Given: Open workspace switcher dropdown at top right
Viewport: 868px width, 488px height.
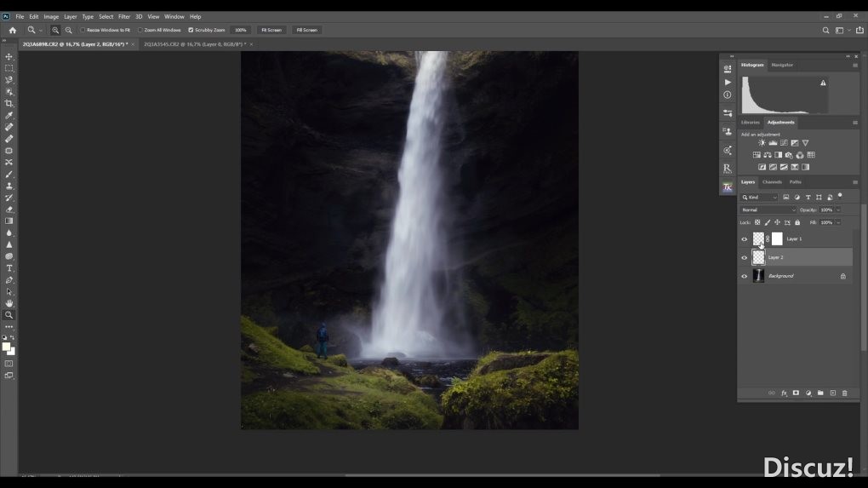Looking at the screenshot, I should pos(842,31).
